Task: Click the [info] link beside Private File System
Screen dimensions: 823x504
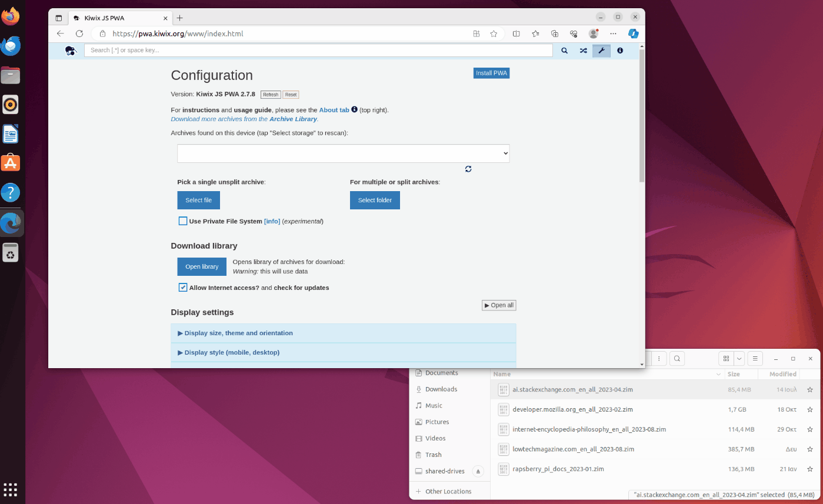Action: 272,221
